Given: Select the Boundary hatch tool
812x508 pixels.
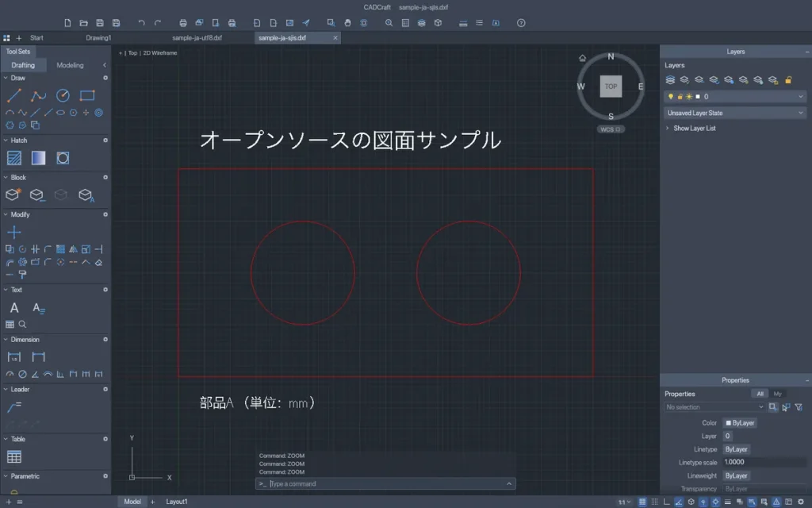Looking at the screenshot, I should [x=63, y=158].
